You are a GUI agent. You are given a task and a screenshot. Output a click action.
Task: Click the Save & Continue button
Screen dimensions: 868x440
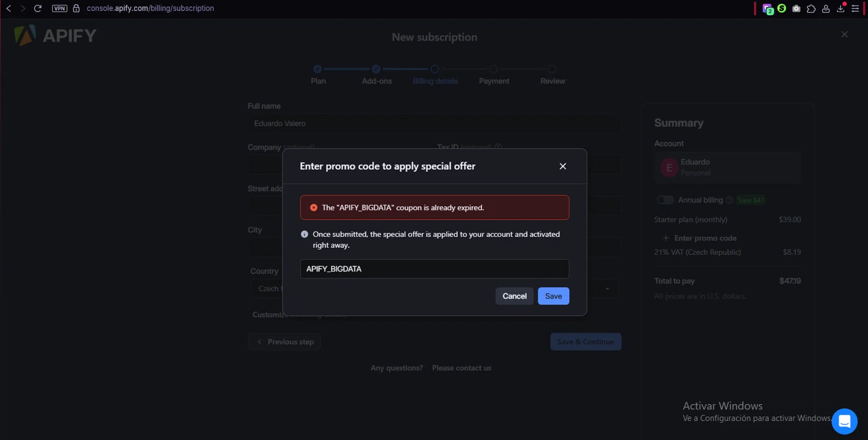point(586,342)
